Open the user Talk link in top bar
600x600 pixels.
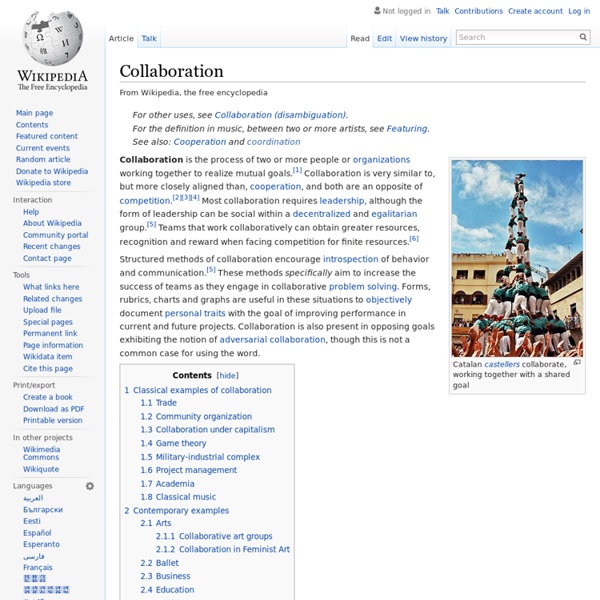coord(443,11)
